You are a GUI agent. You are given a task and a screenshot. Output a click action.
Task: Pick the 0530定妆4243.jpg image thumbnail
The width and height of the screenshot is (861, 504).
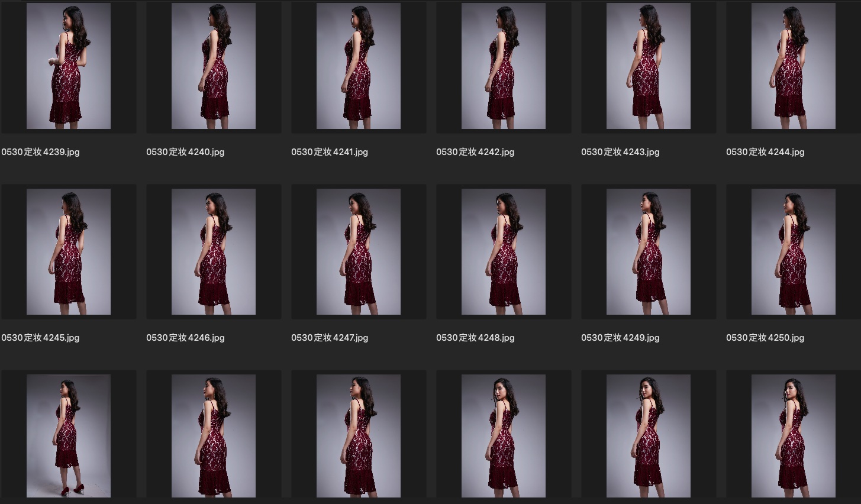(x=649, y=66)
